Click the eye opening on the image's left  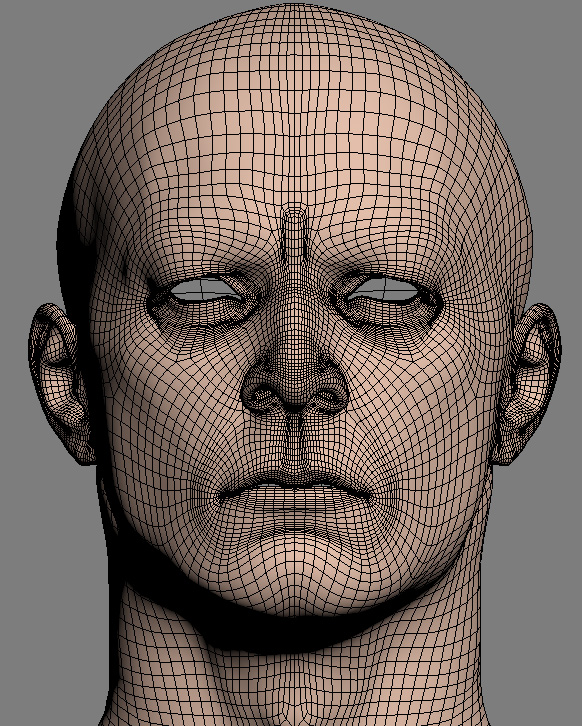(206, 290)
